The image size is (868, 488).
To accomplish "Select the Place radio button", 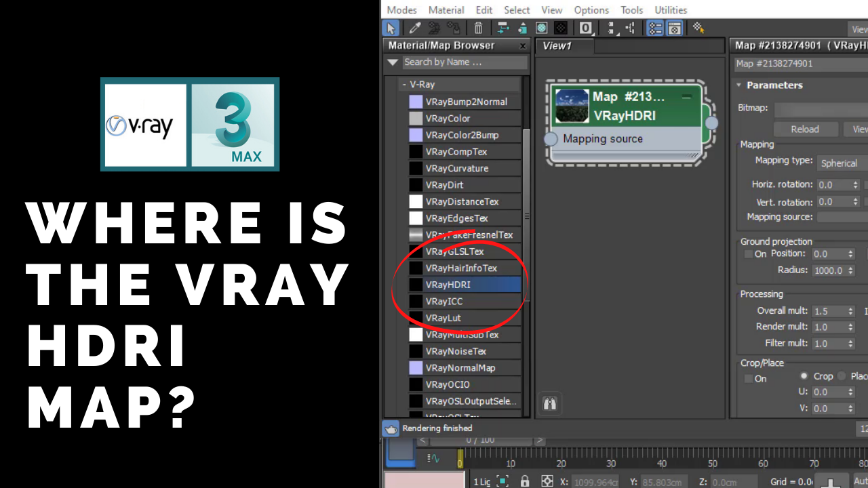I will tap(842, 375).
